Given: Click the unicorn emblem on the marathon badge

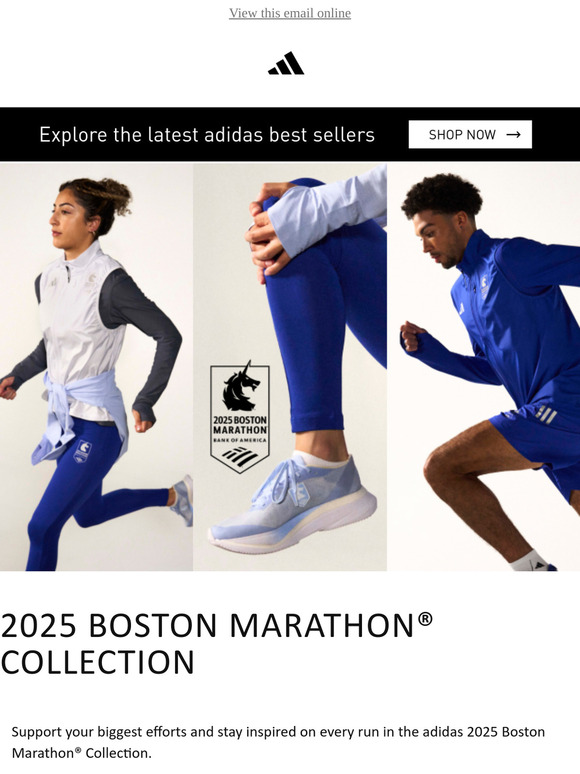Looking at the screenshot, I should coord(240,387).
